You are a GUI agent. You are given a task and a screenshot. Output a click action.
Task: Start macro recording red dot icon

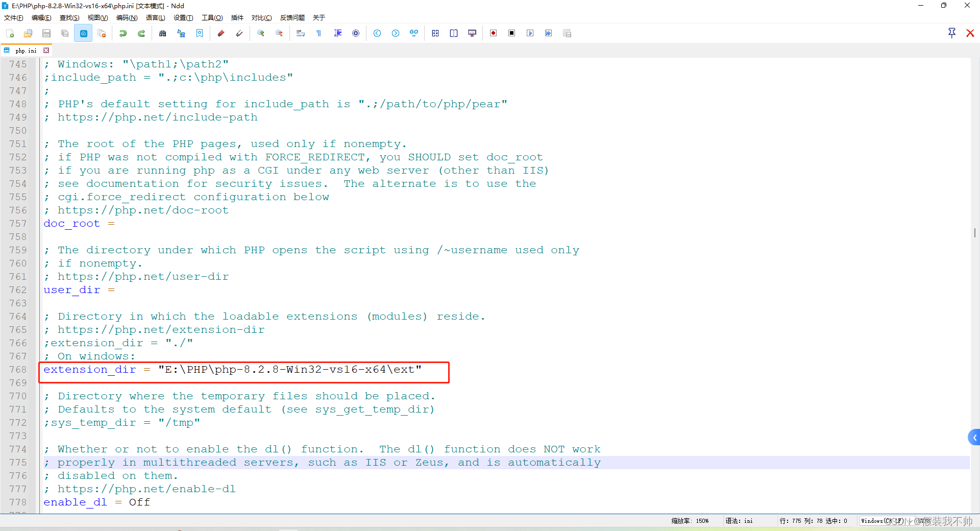click(494, 33)
